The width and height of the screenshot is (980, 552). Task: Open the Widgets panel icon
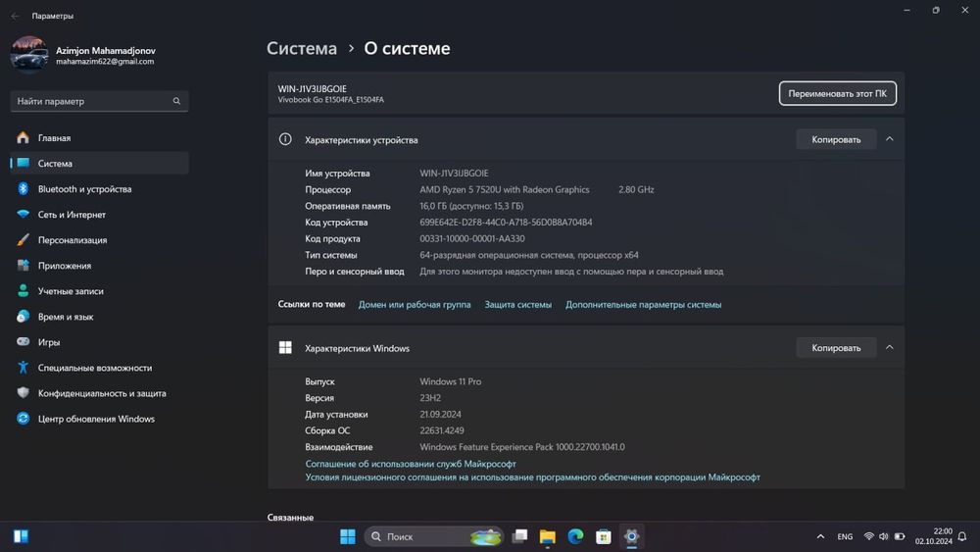[x=21, y=536]
